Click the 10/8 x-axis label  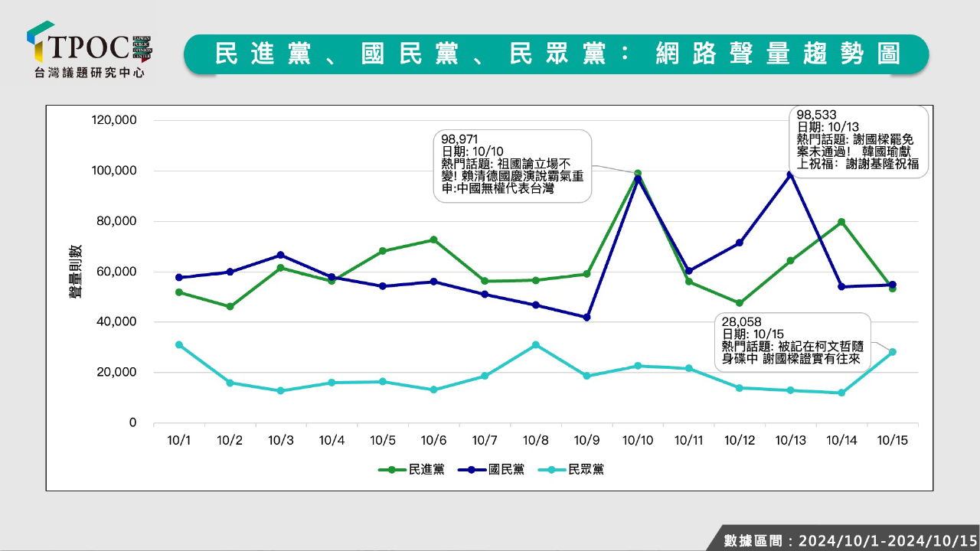click(x=535, y=440)
